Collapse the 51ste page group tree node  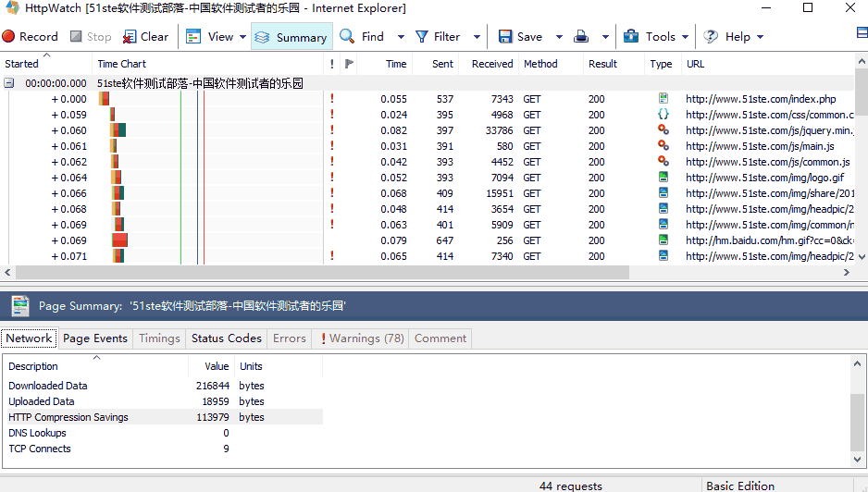[9, 83]
